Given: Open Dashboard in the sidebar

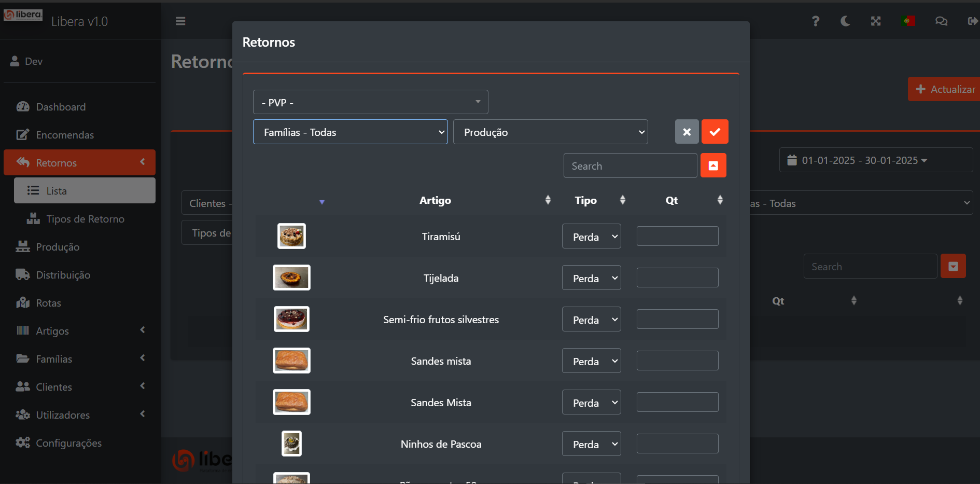Looking at the screenshot, I should point(61,107).
